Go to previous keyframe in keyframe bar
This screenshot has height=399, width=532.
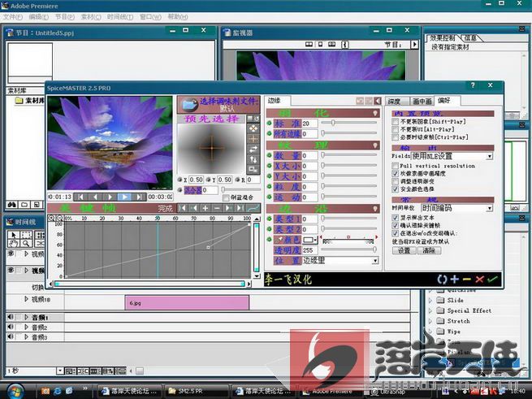point(194,208)
